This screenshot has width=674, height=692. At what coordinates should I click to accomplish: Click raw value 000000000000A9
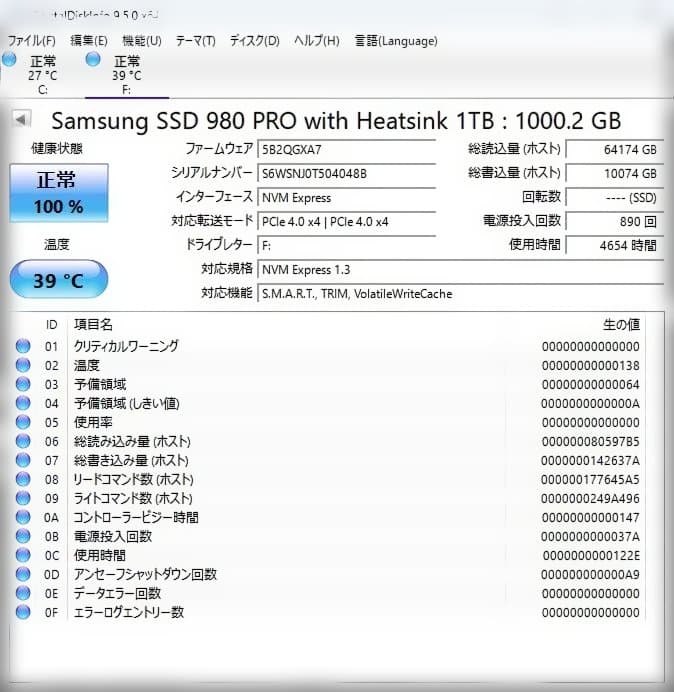(x=591, y=574)
